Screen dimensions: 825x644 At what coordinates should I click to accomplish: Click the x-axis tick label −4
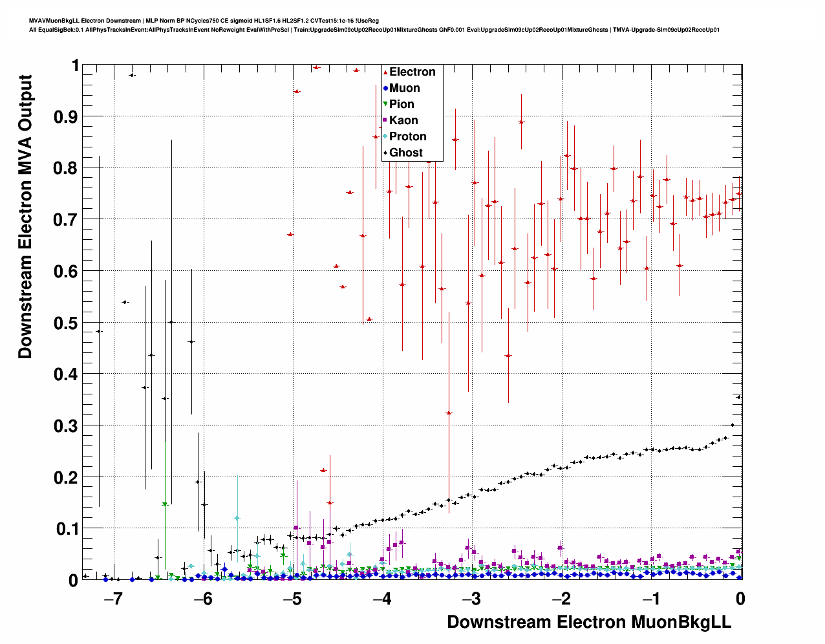point(382,599)
